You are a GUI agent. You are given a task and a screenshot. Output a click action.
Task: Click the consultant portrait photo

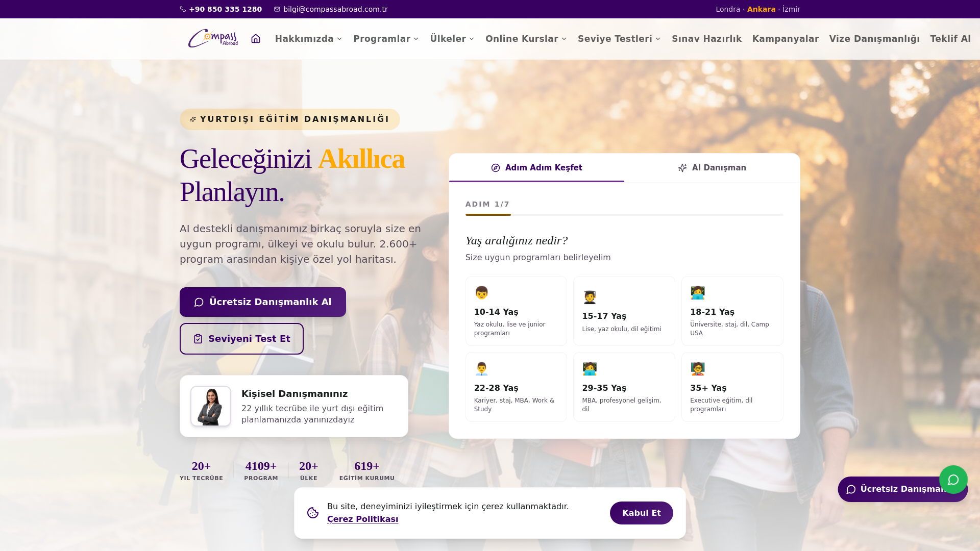click(x=211, y=406)
